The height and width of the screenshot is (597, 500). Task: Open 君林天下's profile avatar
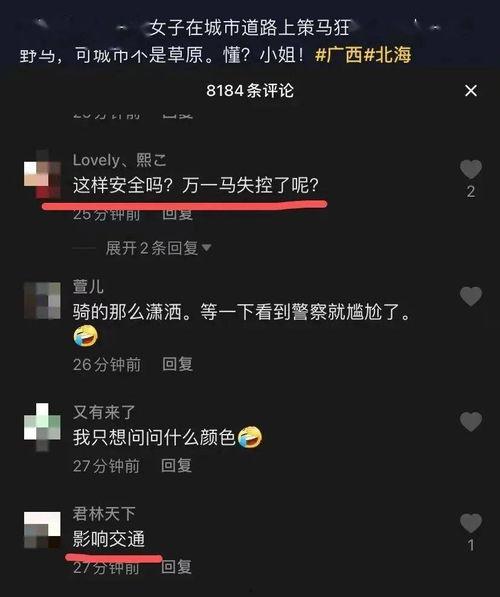pos(42,530)
